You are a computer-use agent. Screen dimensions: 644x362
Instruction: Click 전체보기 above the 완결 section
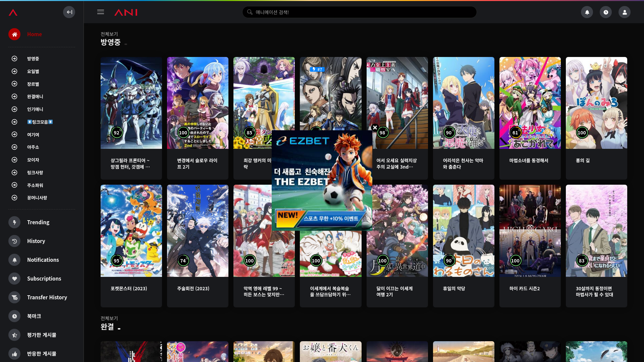point(109,318)
